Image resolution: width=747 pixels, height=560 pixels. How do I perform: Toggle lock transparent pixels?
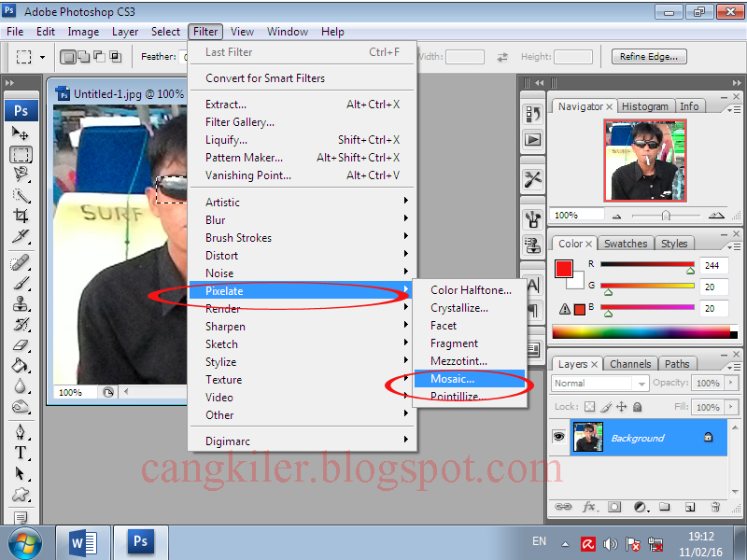click(590, 407)
